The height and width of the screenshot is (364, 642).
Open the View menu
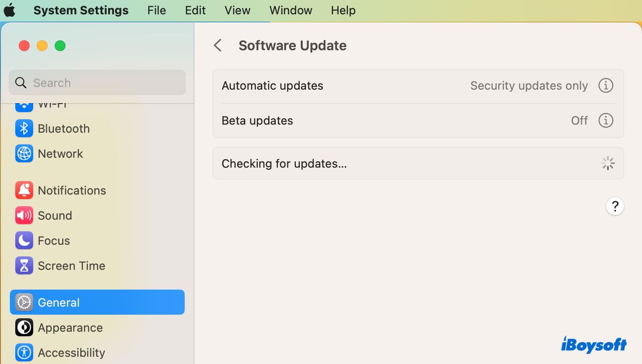237,10
